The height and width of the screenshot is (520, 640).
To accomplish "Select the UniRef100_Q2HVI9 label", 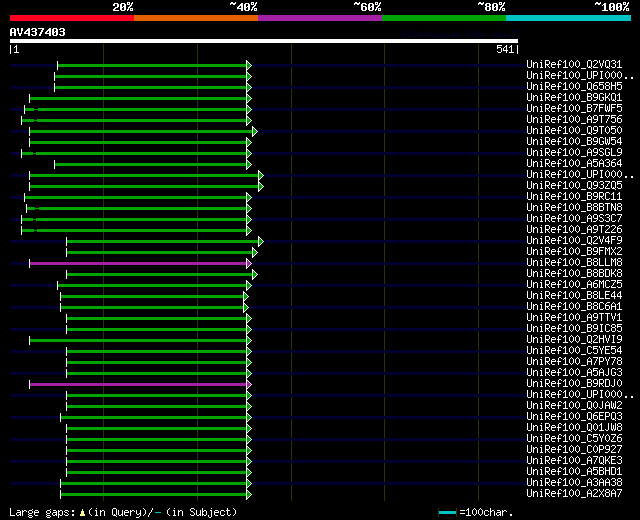I will tap(574, 340).
